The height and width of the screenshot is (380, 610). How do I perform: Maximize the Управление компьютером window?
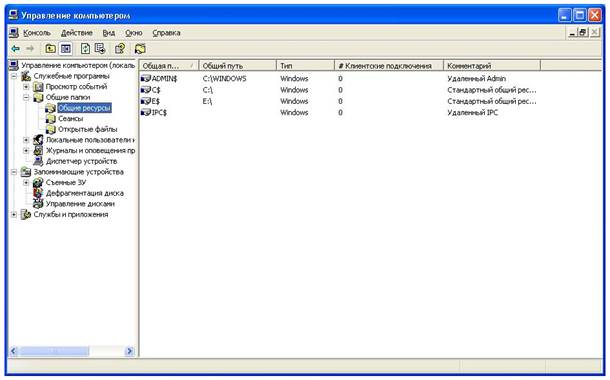pyautogui.click(x=580, y=16)
